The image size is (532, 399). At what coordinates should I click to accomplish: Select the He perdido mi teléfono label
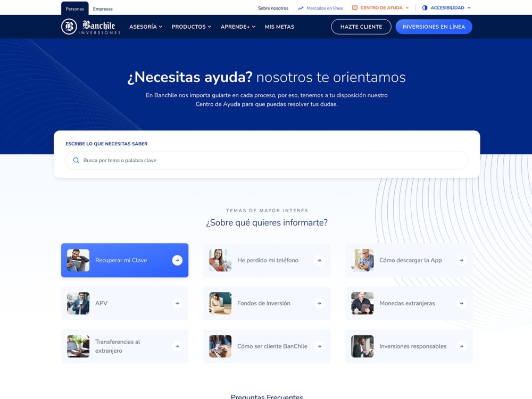coord(268,260)
